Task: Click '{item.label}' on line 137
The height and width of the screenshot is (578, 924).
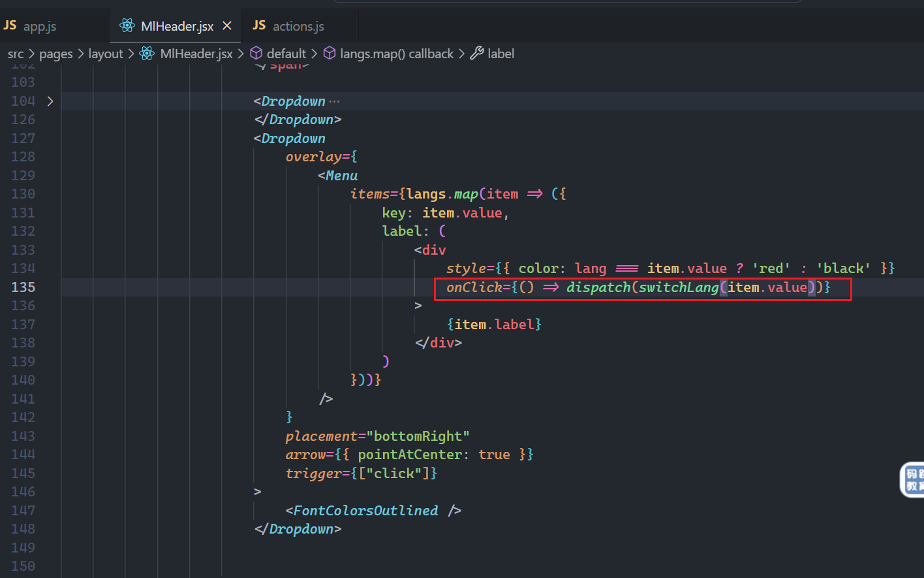Action: (495, 325)
